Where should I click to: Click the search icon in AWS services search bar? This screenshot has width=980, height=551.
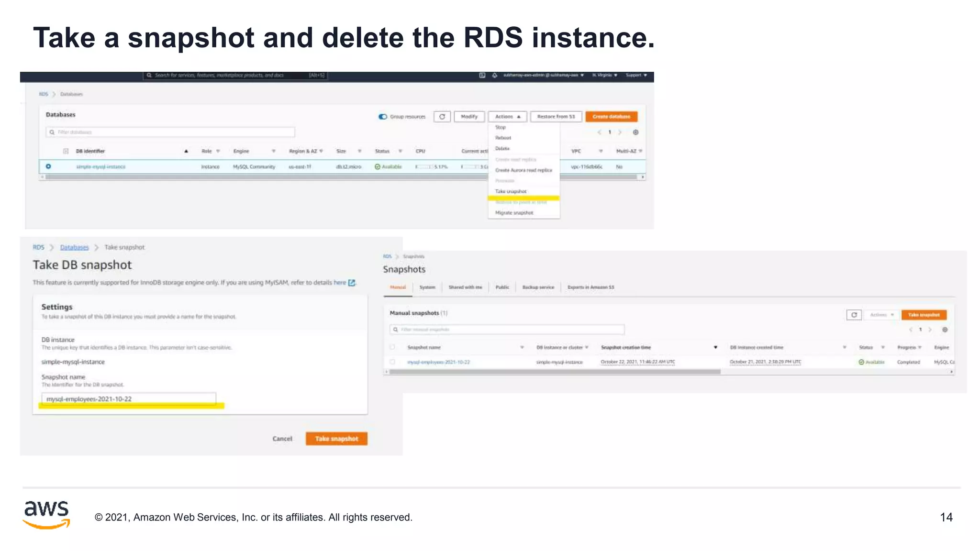pyautogui.click(x=149, y=75)
